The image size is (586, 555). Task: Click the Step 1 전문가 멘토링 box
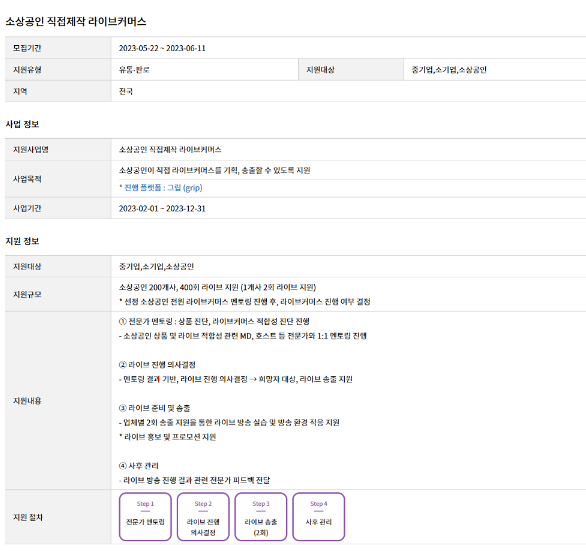pyautogui.click(x=145, y=517)
